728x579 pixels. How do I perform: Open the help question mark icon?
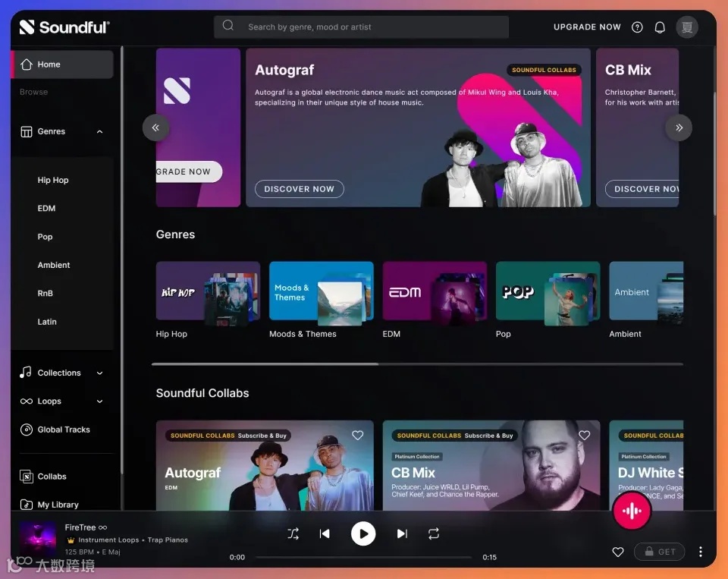click(637, 27)
